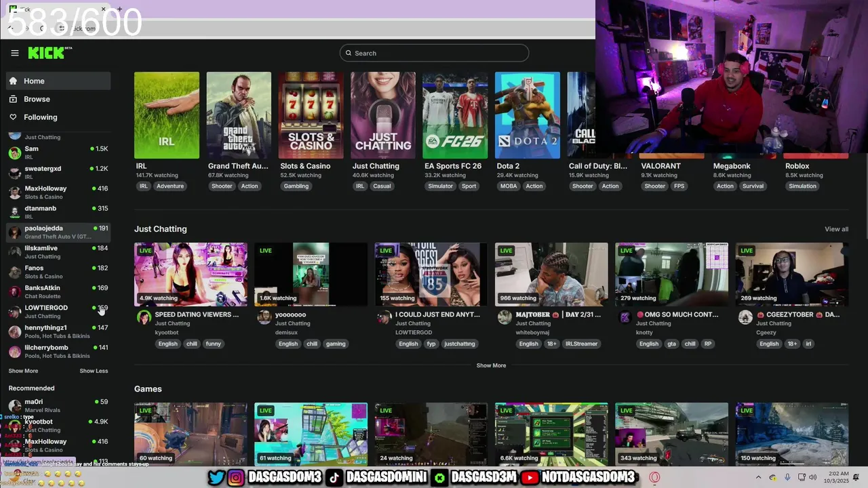Viewport: 868px width, 488px height.
Task: Open sweatergxd's avatar in sidebar
Action: tap(14, 172)
